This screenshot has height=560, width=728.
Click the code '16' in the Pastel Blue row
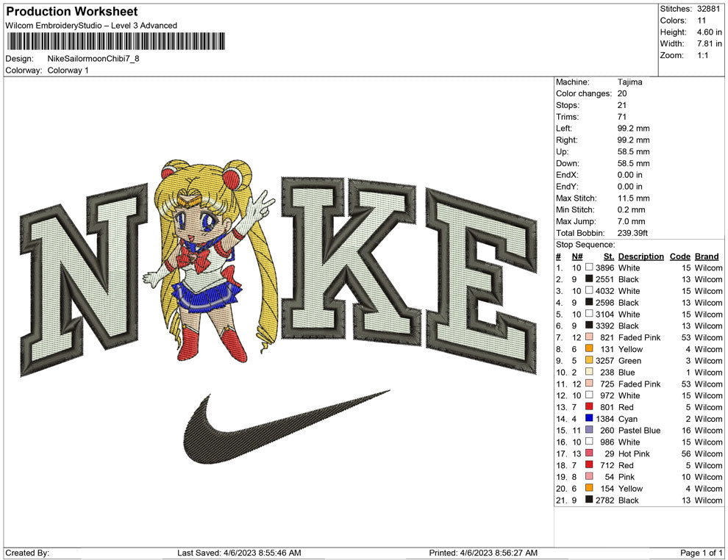[x=686, y=430]
